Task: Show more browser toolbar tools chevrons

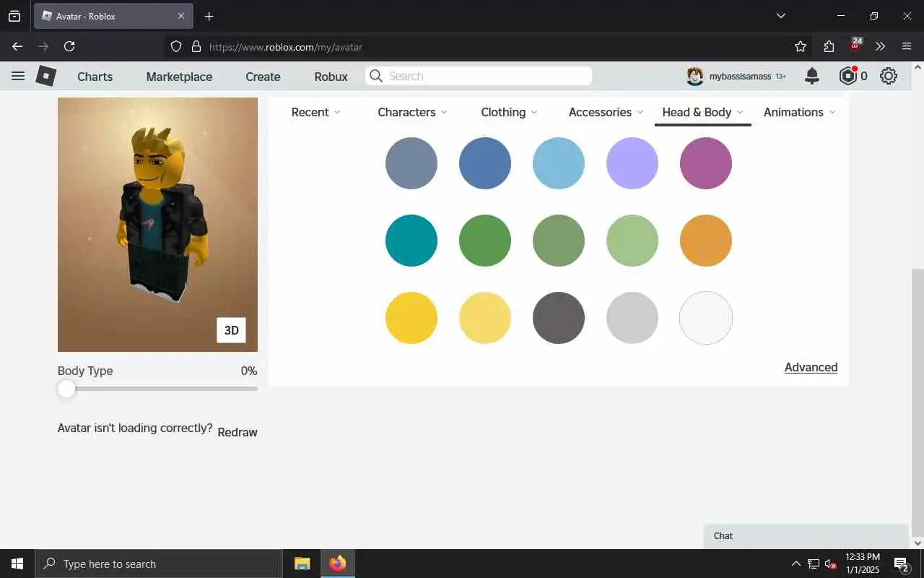Action: pos(881,46)
